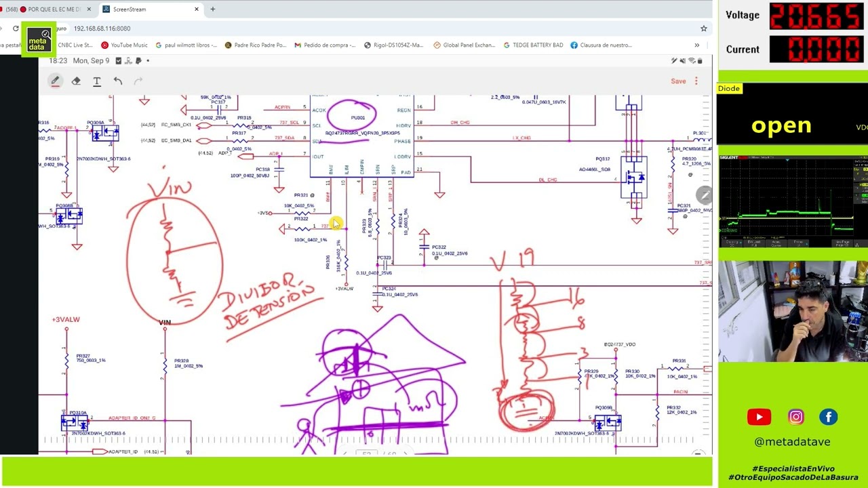Viewport: 868px width, 488px height.
Task: Click the floating pencil edit button on the schematic
Action: click(705, 195)
